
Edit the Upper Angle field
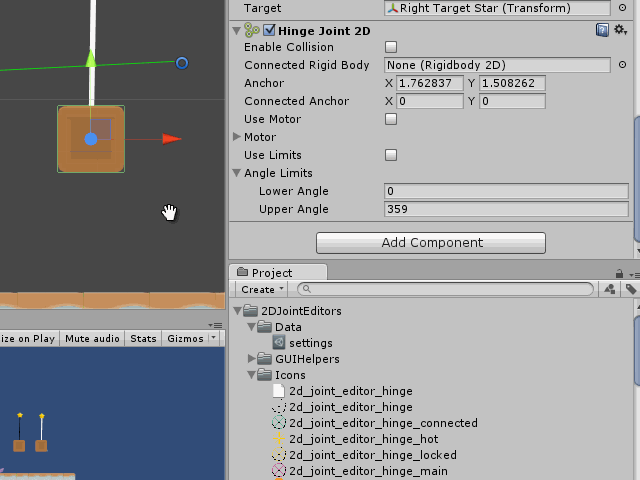point(506,209)
